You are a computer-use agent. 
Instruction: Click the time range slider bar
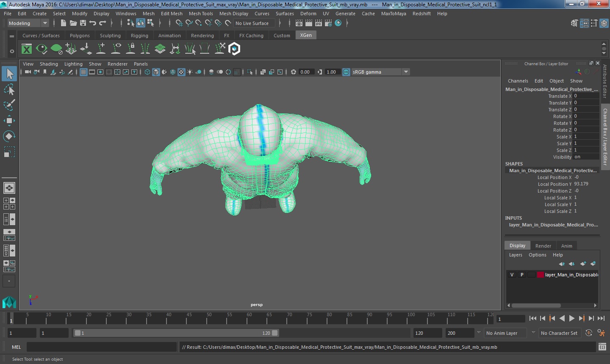[x=176, y=333]
